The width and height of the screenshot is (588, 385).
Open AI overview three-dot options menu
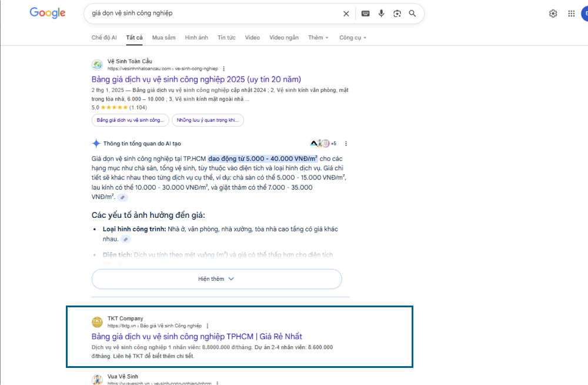pos(346,144)
